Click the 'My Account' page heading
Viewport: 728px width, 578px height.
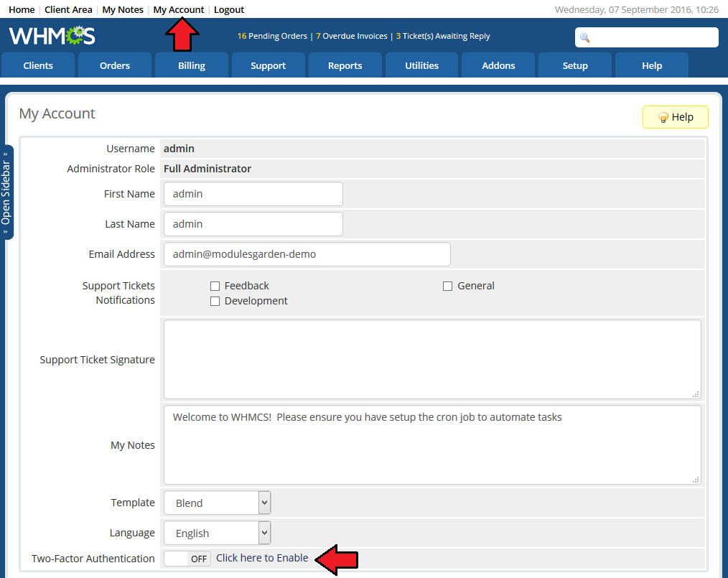[57, 113]
